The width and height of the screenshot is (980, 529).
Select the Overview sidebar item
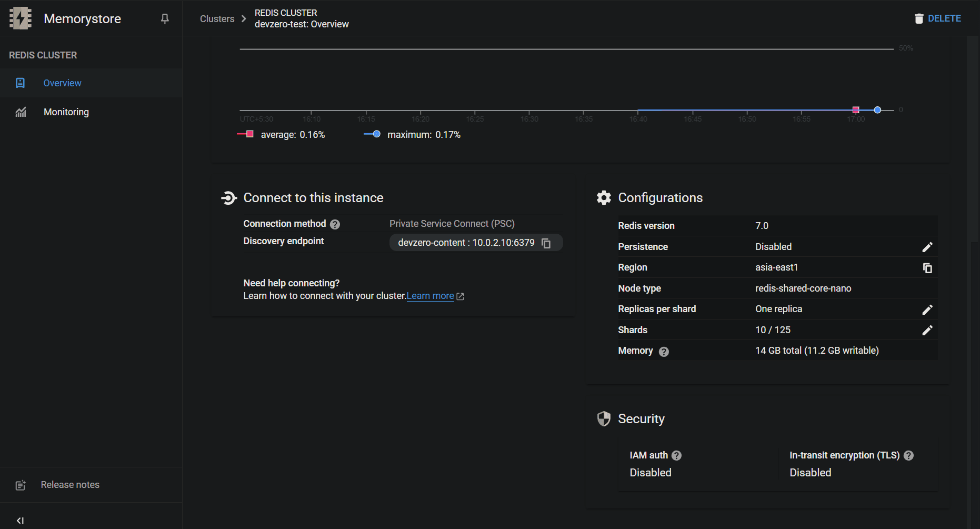91,83
